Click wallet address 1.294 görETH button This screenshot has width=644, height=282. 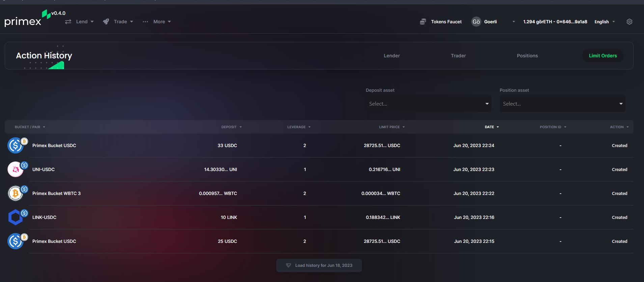point(555,22)
